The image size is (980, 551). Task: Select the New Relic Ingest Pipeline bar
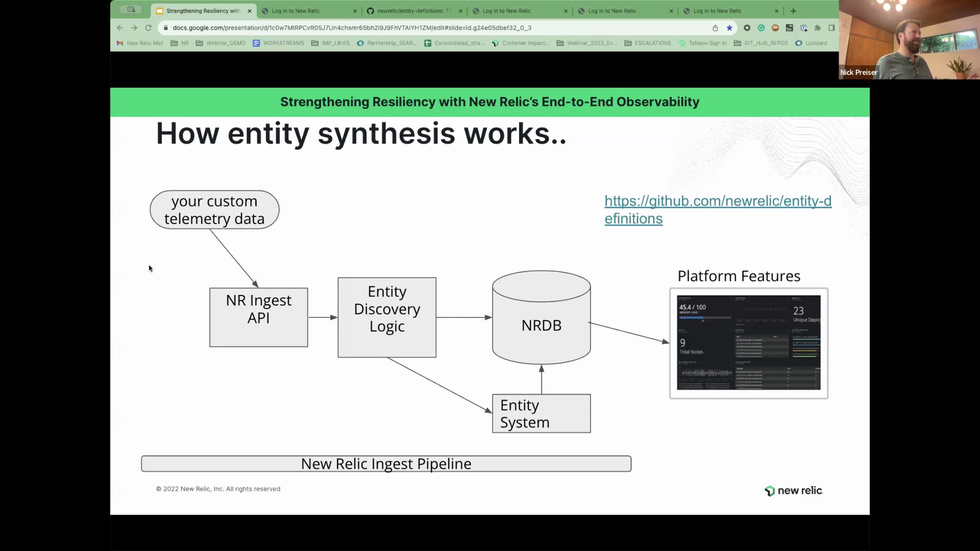386,464
